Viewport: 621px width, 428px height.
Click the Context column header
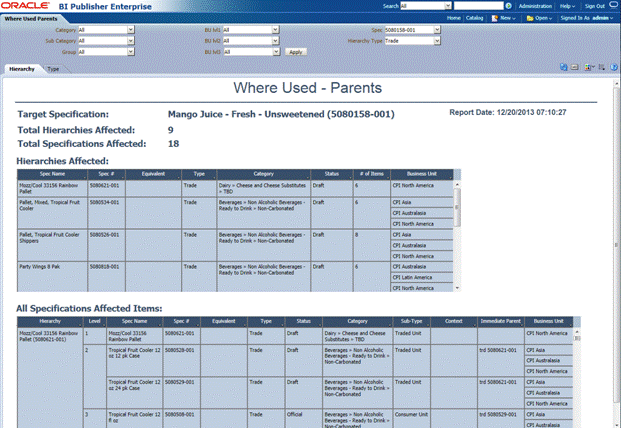[454, 321]
